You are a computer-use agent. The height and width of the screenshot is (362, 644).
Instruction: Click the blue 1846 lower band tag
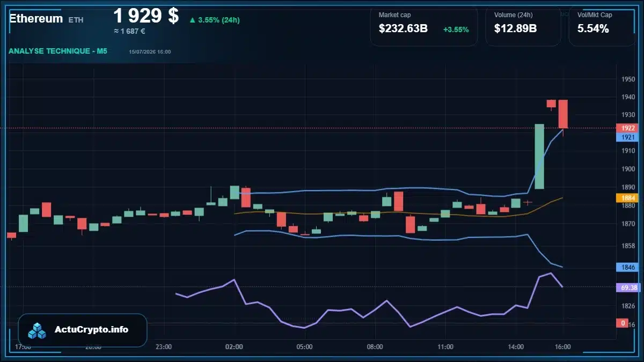pos(628,267)
